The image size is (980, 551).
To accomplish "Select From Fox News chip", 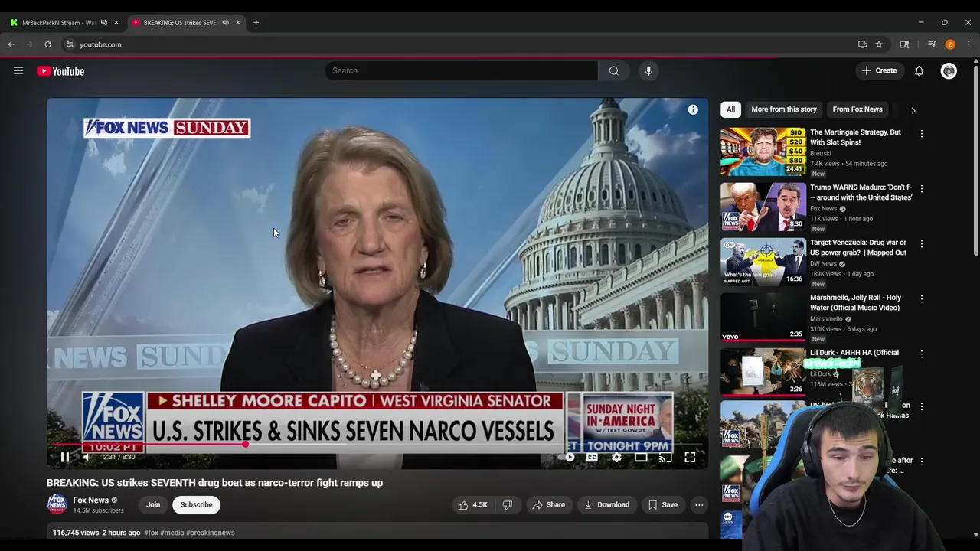I will [x=857, y=109].
